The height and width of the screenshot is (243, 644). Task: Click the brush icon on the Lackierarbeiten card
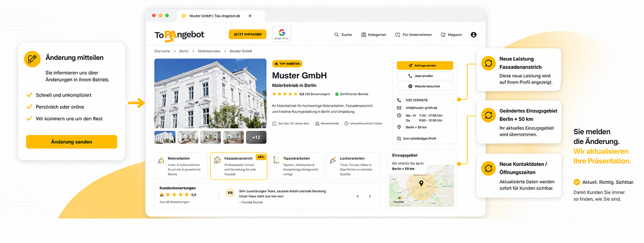point(333,160)
